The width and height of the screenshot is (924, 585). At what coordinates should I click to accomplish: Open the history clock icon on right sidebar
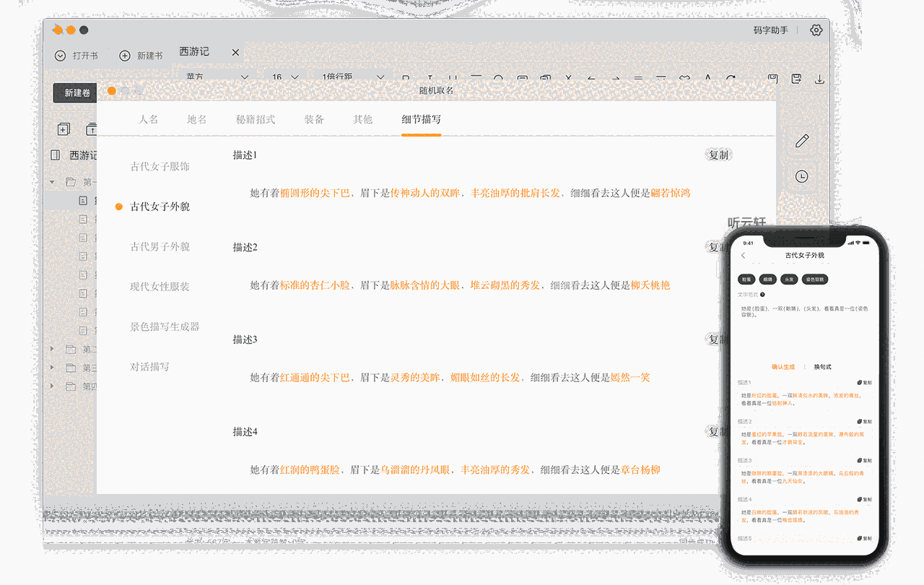coord(803,175)
